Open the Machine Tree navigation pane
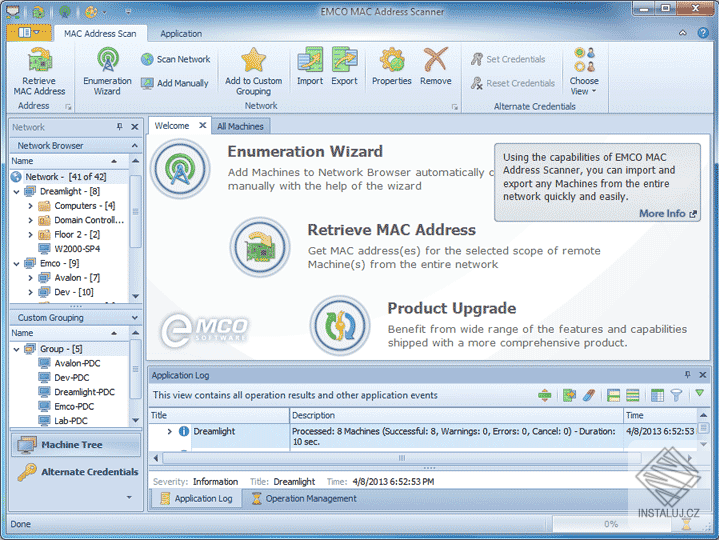The image size is (719, 540). point(75,445)
